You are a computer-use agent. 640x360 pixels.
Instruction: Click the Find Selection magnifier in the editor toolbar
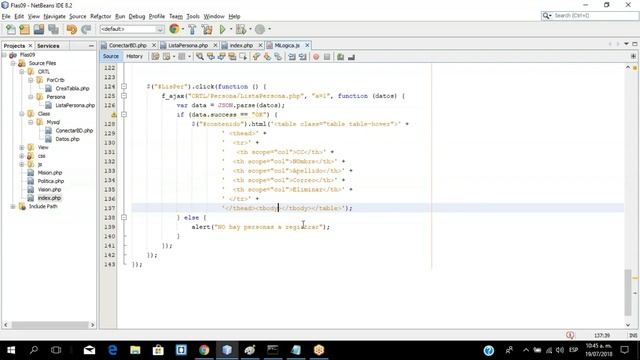click(200, 57)
